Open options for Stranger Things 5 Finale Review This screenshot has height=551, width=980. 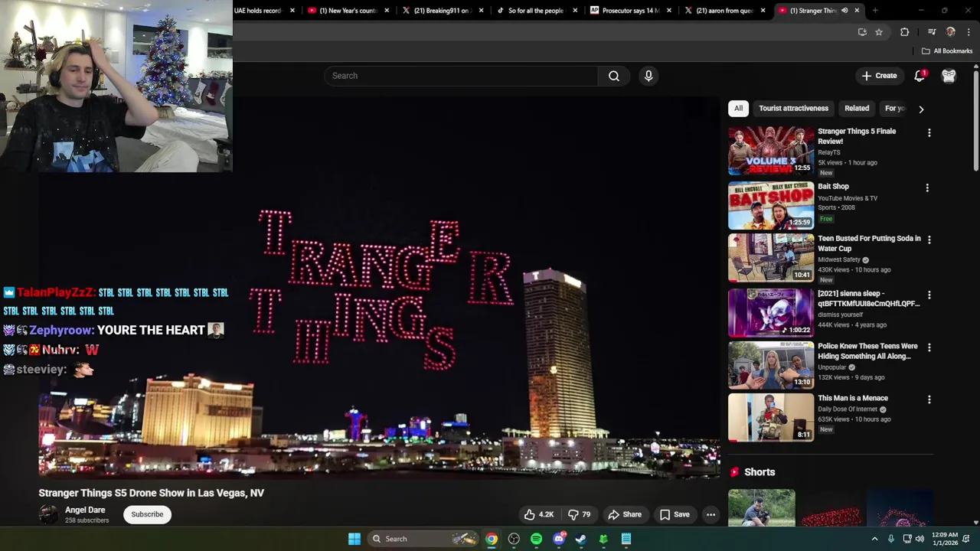coord(929,133)
